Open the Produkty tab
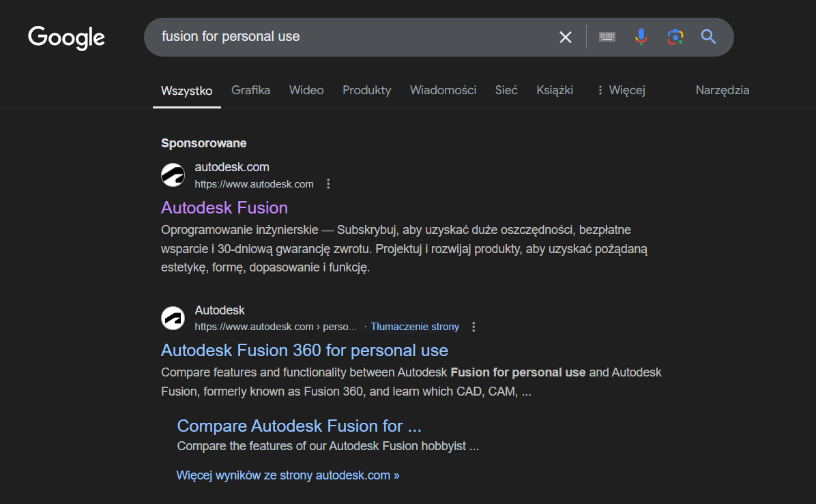This screenshot has width=816, height=504. point(366,90)
